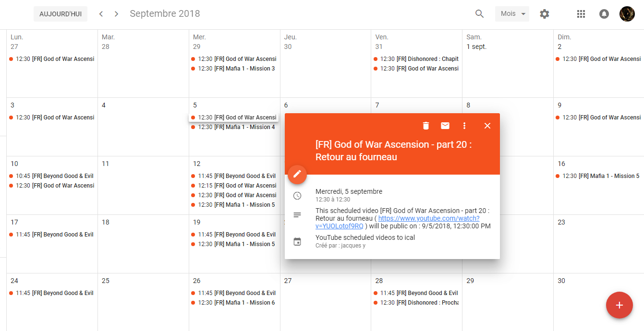The height and width of the screenshot is (331, 644).
Task: Create new event with plus button
Action: pyautogui.click(x=619, y=305)
